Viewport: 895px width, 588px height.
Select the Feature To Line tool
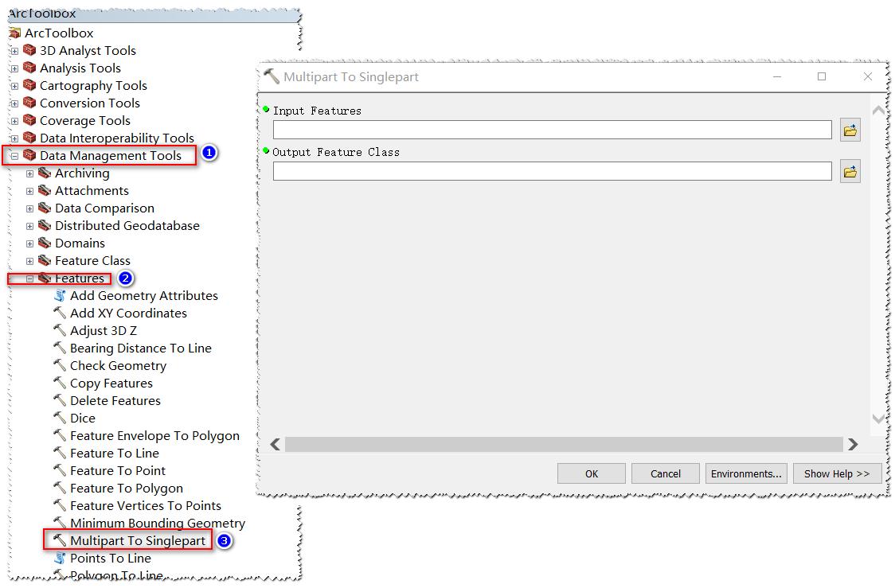point(115,454)
